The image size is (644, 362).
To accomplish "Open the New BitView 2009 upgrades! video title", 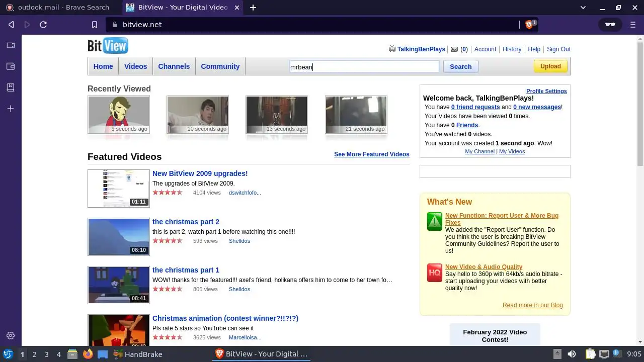I will (200, 173).
